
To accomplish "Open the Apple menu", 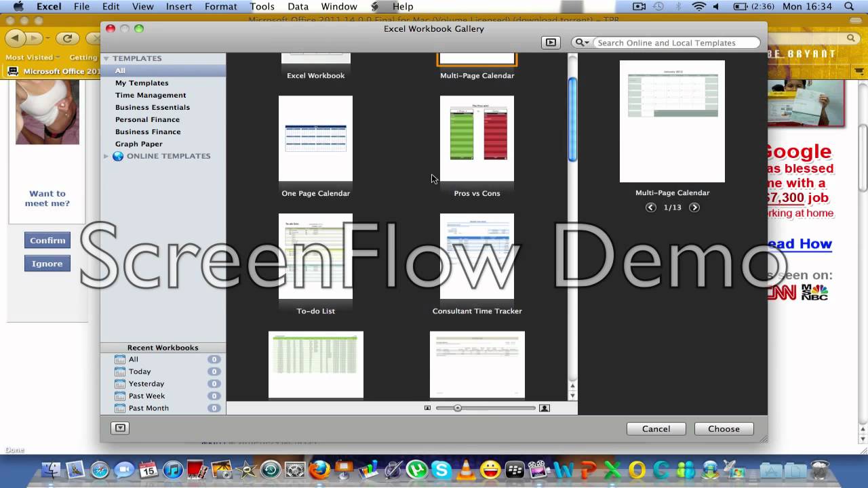I will (x=18, y=7).
